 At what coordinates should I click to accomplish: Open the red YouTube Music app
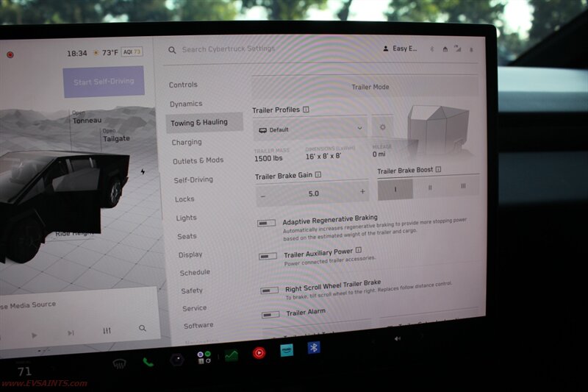(259, 352)
